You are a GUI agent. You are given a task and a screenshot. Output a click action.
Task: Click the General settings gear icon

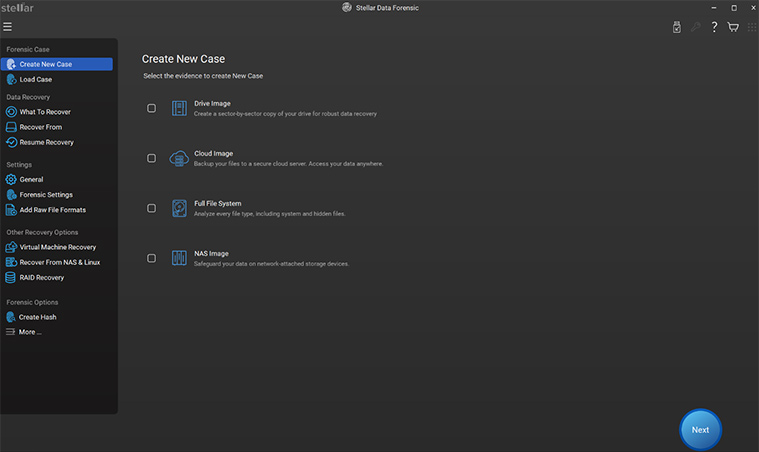point(11,180)
